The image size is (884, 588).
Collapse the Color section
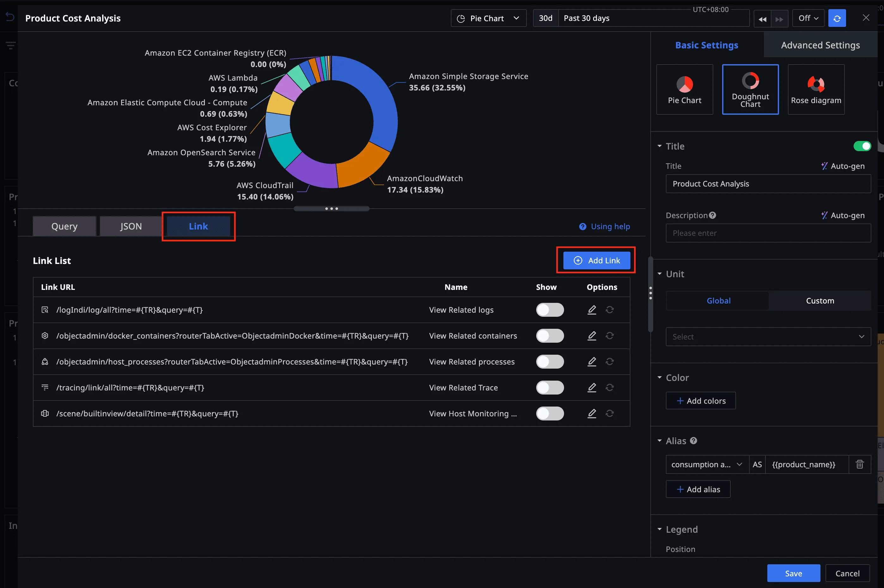pyautogui.click(x=659, y=378)
